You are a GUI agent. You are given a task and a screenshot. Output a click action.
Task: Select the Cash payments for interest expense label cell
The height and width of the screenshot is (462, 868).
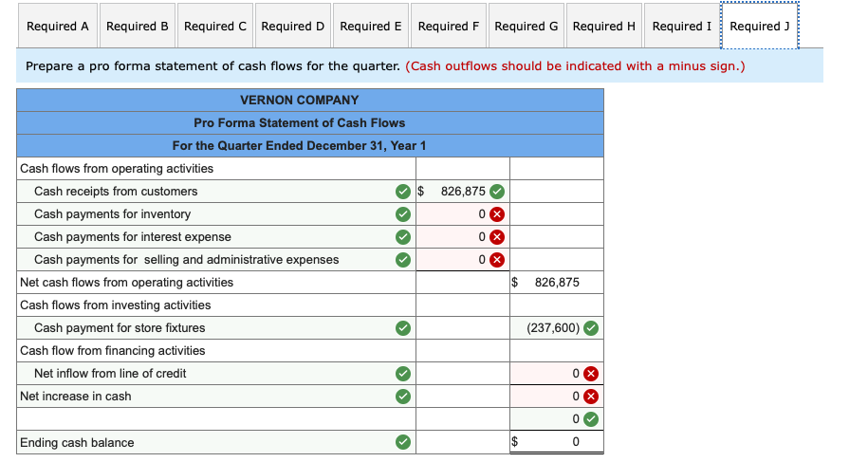216,237
